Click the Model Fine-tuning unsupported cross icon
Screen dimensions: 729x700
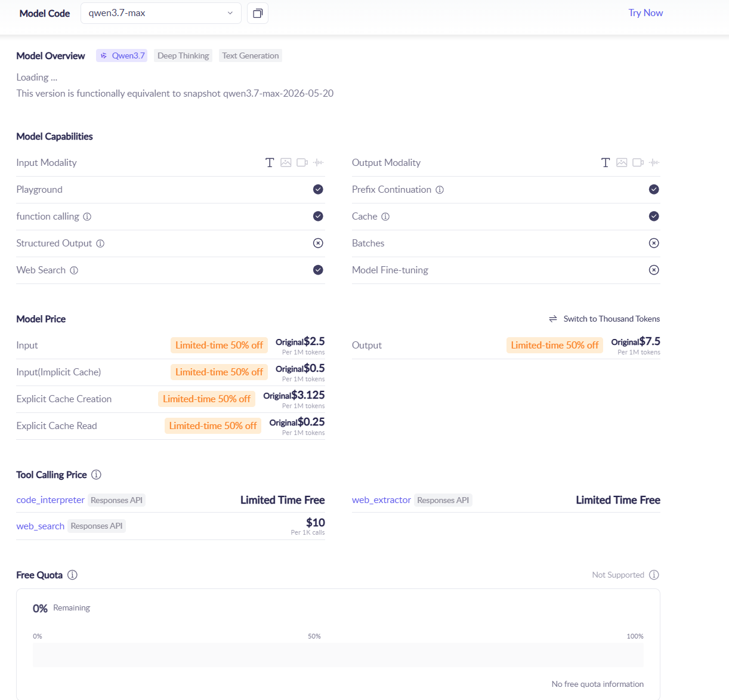click(x=654, y=270)
